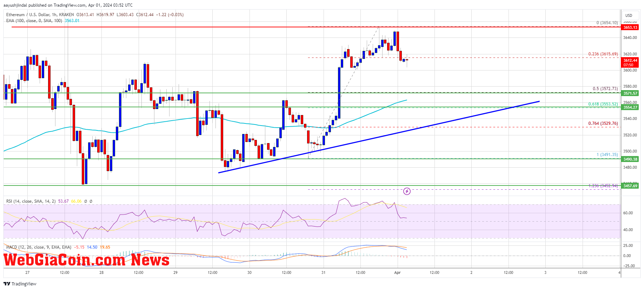Viewport: 644px width, 290px height.
Task: Click the 28 date label on time axis
Action: [x=101, y=272]
